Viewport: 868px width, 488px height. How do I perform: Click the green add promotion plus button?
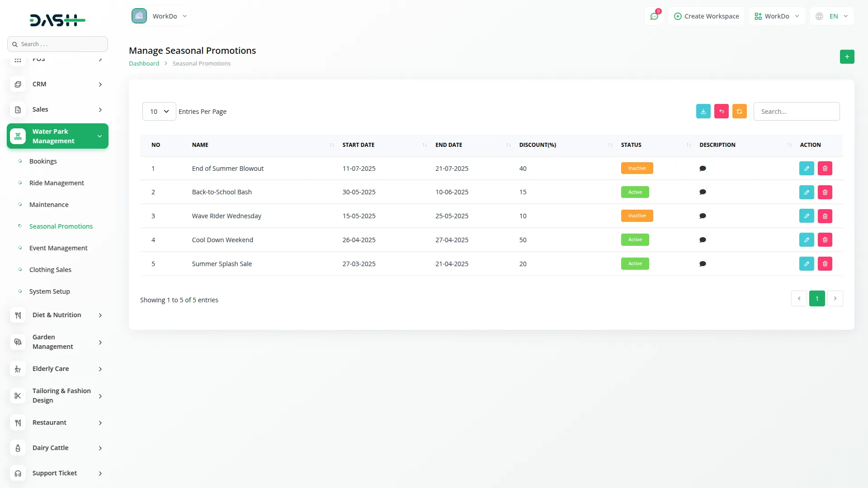coord(847,56)
